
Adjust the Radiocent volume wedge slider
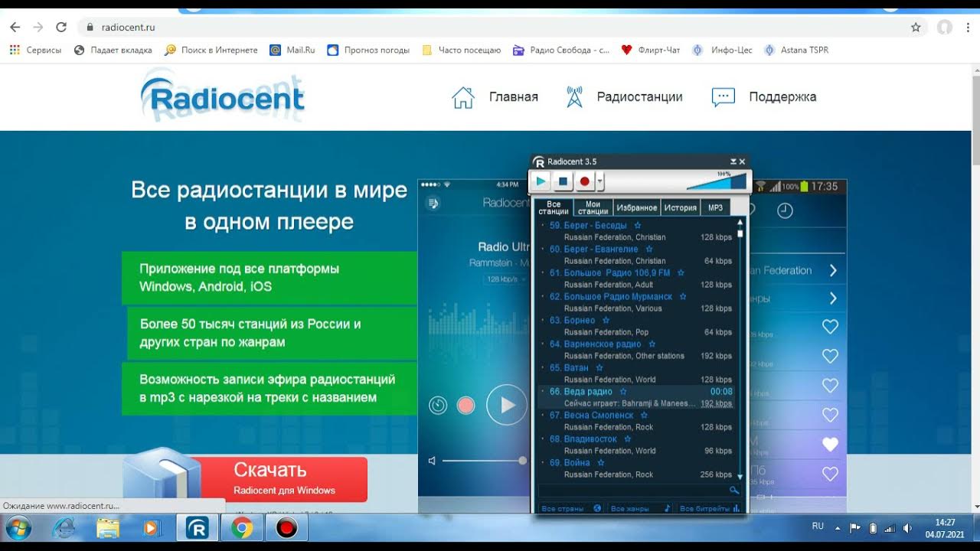coord(716,181)
